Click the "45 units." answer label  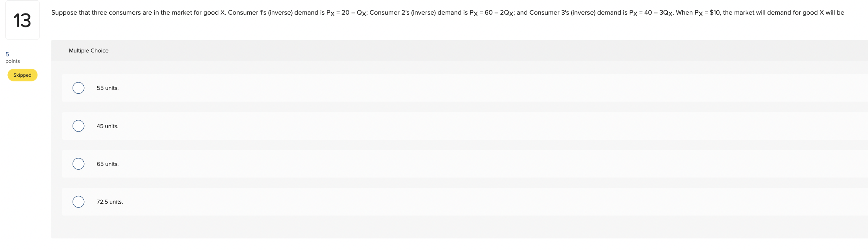pyautogui.click(x=108, y=126)
